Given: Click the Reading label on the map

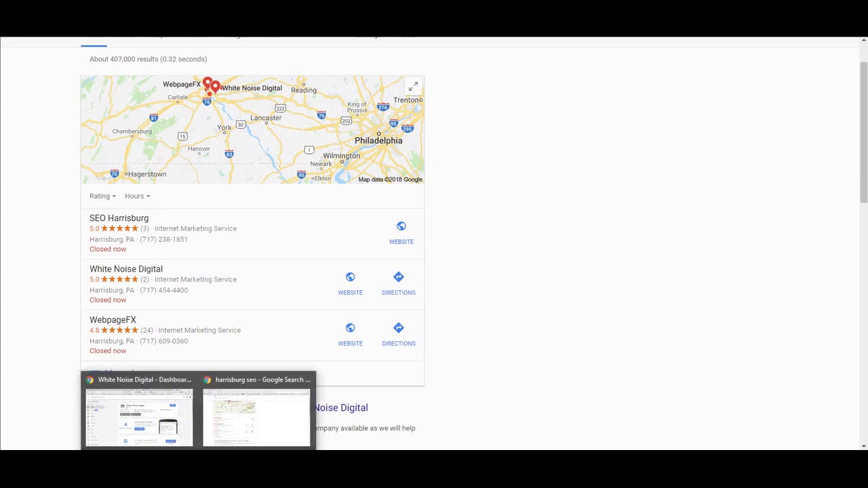Looking at the screenshot, I should (x=304, y=90).
